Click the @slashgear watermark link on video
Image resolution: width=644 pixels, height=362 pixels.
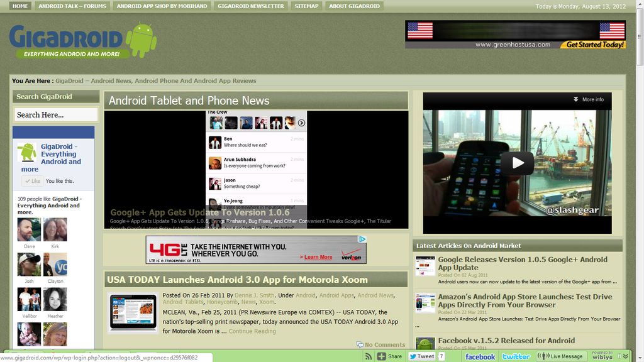point(572,211)
